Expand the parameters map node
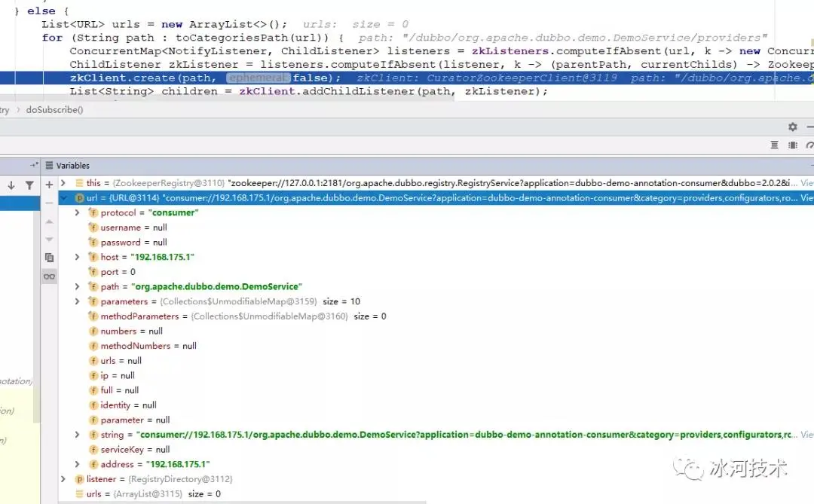This screenshot has height=504, width=814. pos(77,301)
